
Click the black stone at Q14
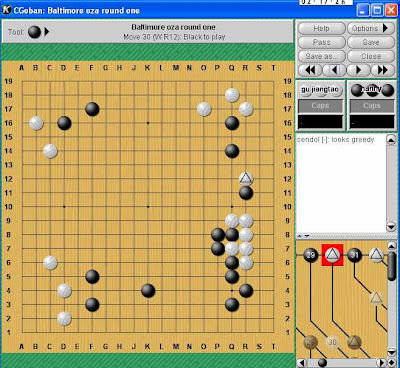(232, 151)
